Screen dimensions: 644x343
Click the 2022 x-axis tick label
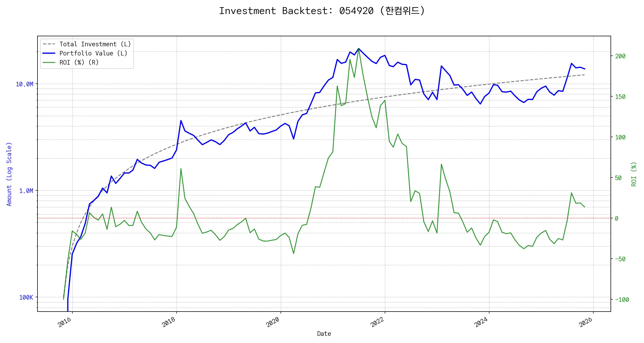pos(377,322)
